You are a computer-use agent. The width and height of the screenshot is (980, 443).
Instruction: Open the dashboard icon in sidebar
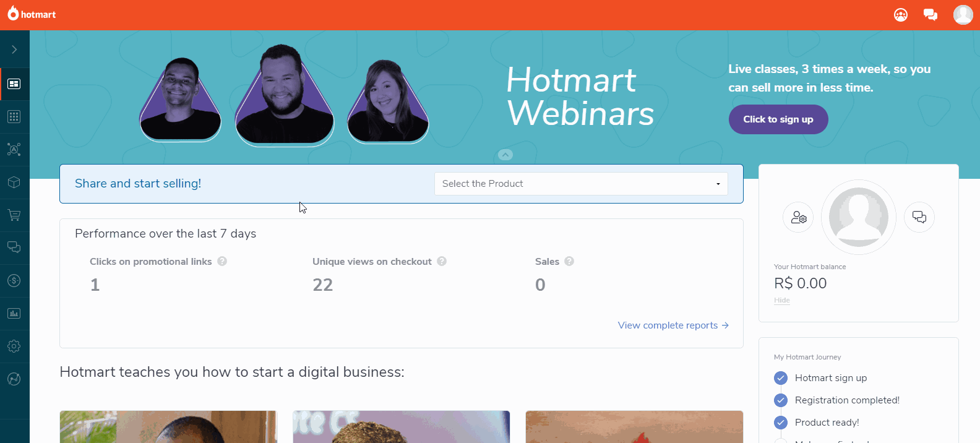(14, 84)
